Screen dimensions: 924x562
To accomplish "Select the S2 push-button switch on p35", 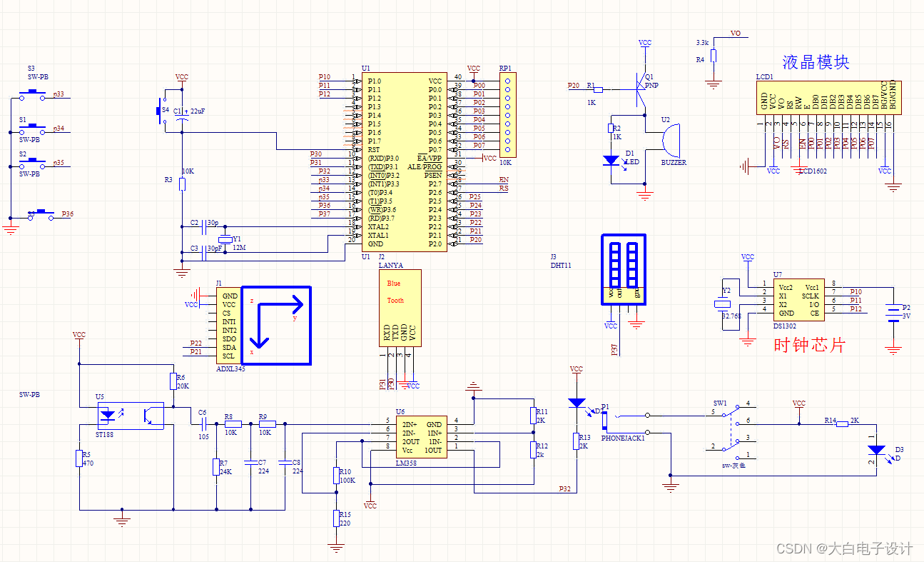I will [31, 162].
